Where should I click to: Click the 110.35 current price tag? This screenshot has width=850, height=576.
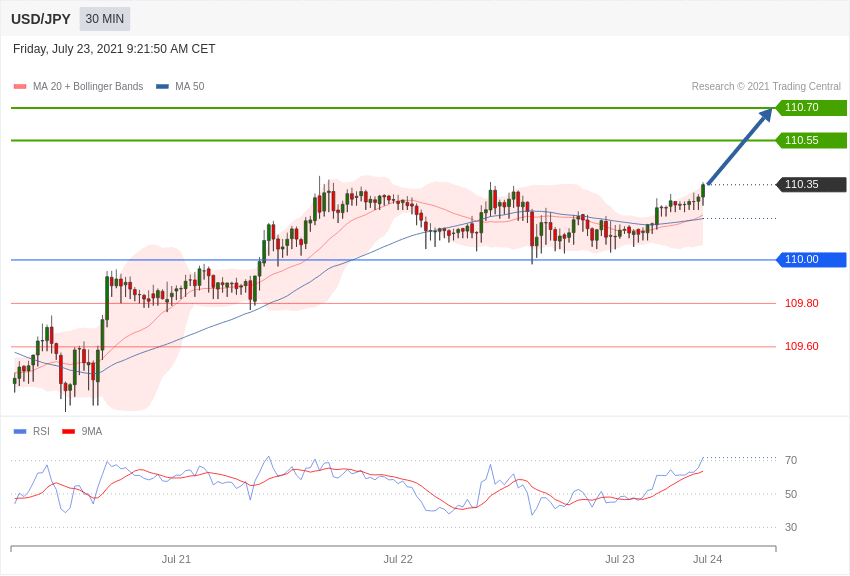coord(812,184)
